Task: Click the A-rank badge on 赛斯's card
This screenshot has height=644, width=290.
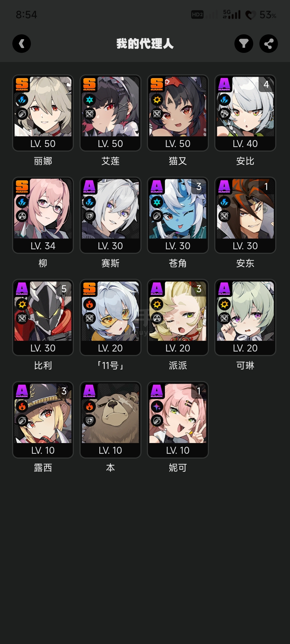Action: tap(89, 186)
